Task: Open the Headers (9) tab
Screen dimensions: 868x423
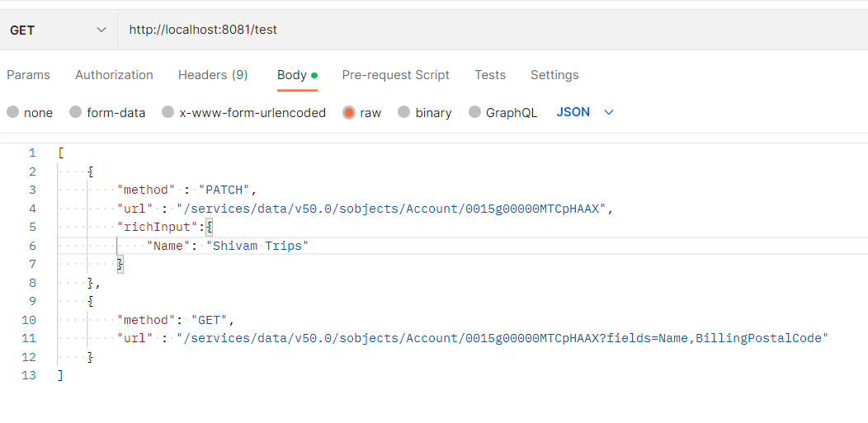Action: point(213,75)
